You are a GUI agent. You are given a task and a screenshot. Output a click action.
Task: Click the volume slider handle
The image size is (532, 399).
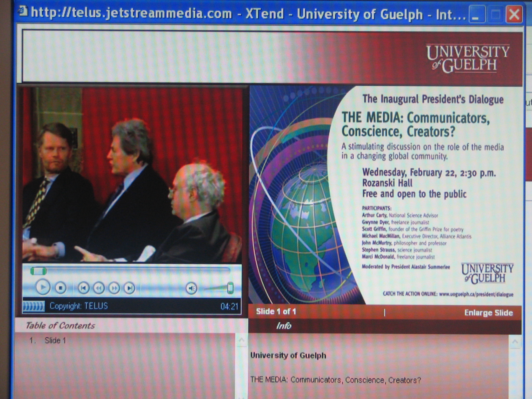click(230, 288)
